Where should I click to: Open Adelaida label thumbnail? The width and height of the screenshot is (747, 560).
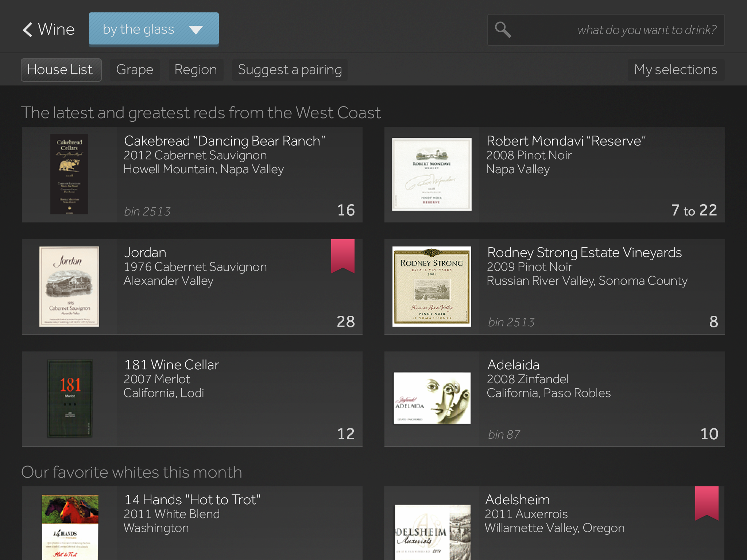pyautogui.click(x=432, y=398)
